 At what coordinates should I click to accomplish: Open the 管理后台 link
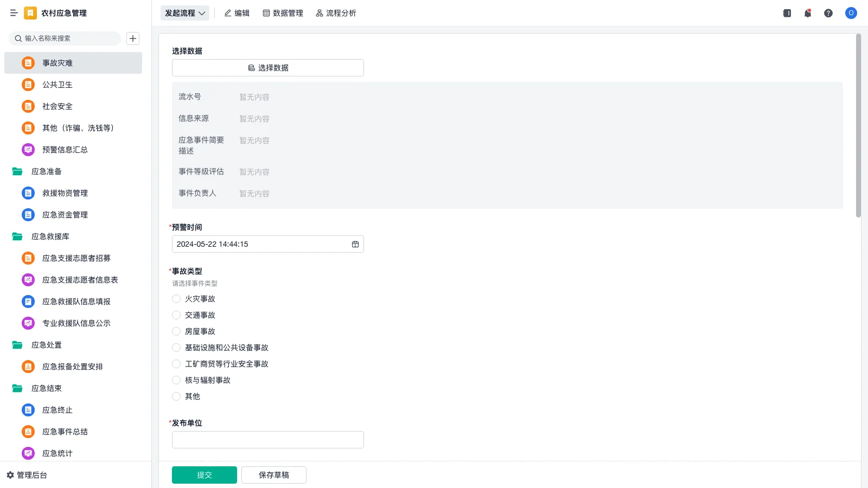click(x=27, y=475)
